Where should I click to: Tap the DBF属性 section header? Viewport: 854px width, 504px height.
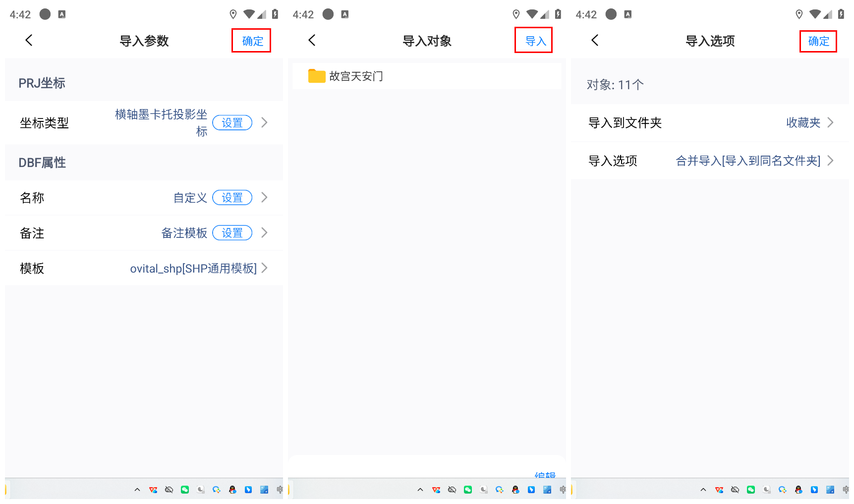pyautogui.click(x=42, y=163)
